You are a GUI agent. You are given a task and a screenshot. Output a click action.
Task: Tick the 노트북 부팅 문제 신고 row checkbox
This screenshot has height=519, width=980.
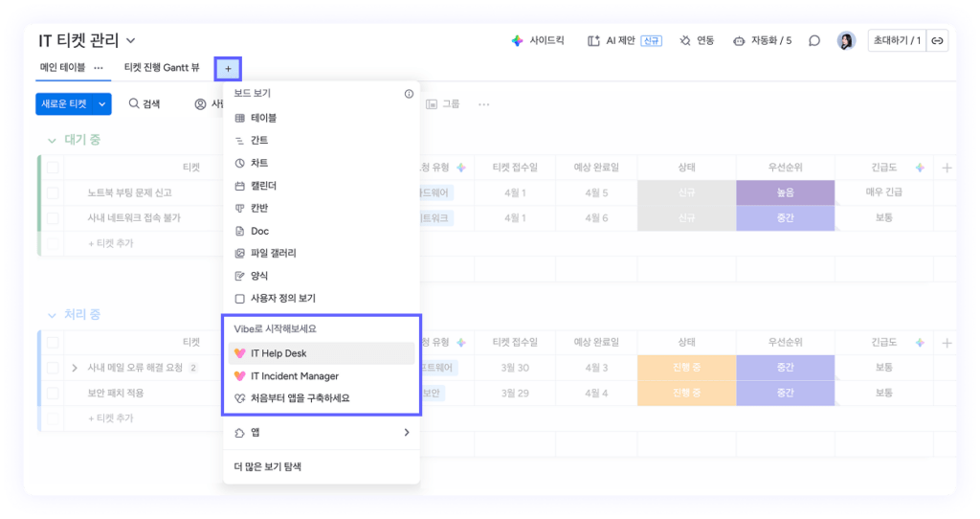pos(54,193)
